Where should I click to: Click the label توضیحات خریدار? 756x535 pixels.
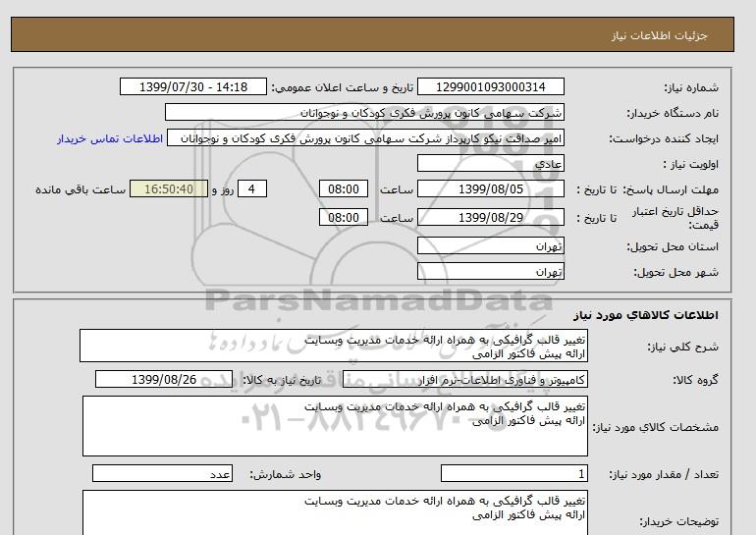(678, 521)
